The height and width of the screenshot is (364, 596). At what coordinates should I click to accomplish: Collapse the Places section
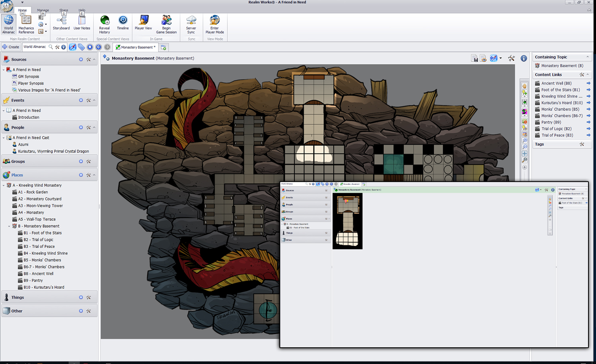click(x=94, y=175)
